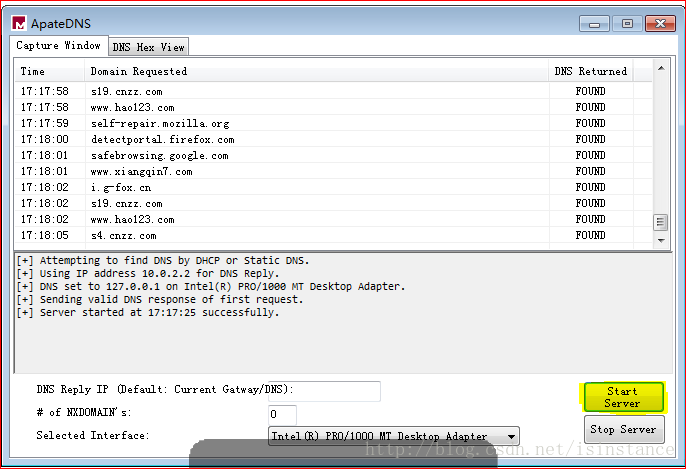Click log line 'Sending valid DNS response'
This screenshot has height=469, width=686.
coord(160,299)
